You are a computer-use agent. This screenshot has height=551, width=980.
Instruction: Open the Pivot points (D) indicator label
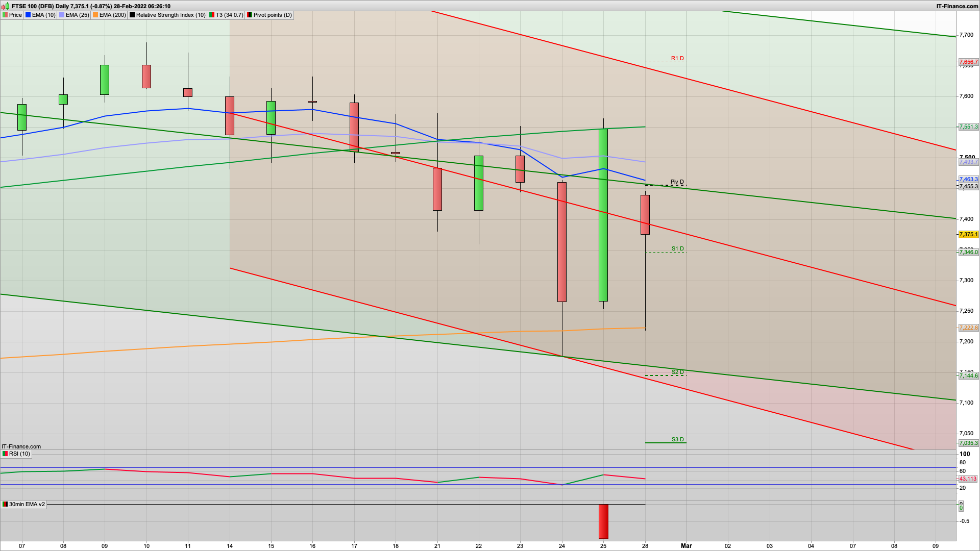(x=273, y=15)
